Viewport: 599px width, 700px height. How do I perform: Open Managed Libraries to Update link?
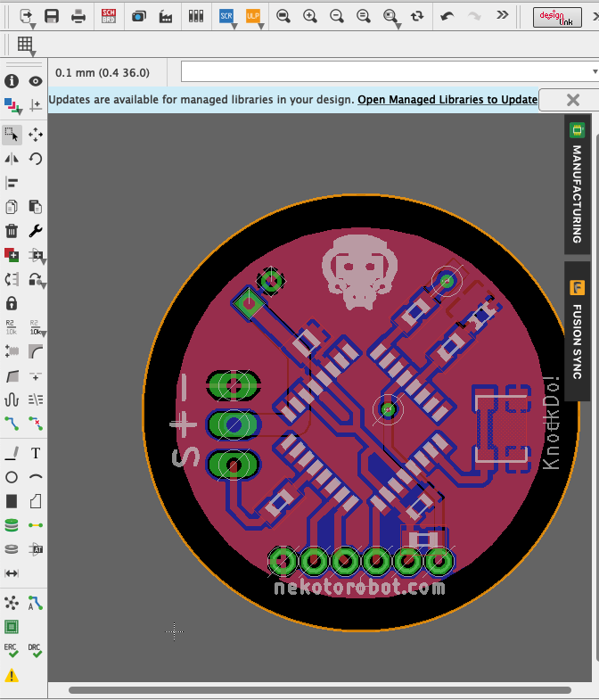(447, 100)
